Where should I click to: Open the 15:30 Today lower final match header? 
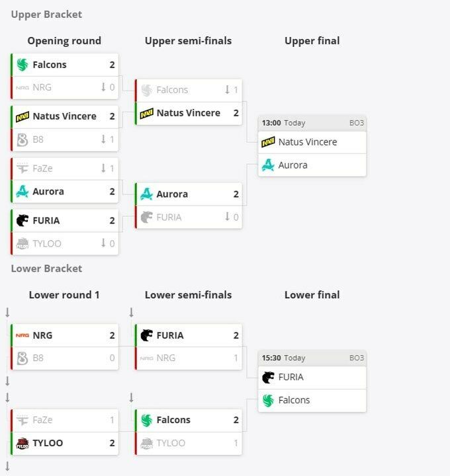(312, 358)
